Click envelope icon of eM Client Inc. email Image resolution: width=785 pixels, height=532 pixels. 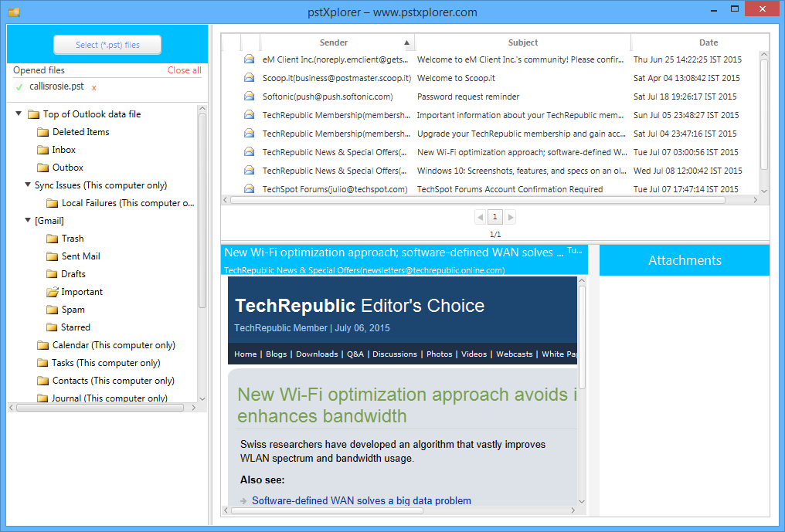(x=249, y=59)
